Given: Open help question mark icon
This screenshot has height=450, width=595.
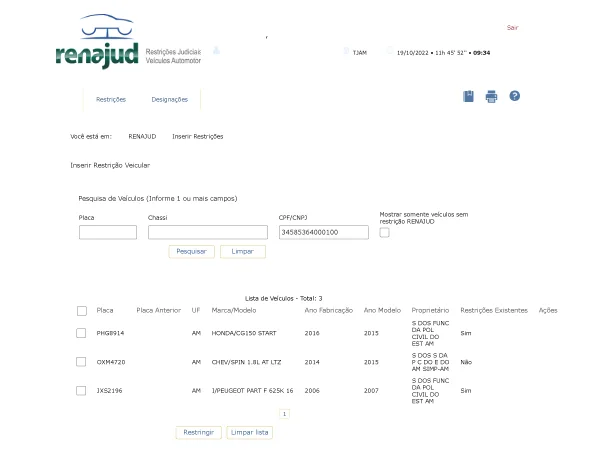Looking at the screenshot, I should pyautogui.click(x=515, y=96).
